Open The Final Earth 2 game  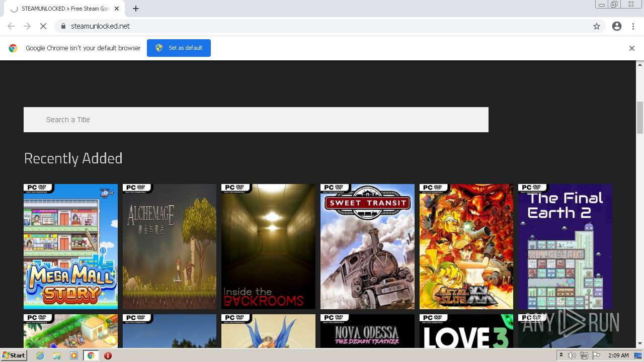point(565,246)
